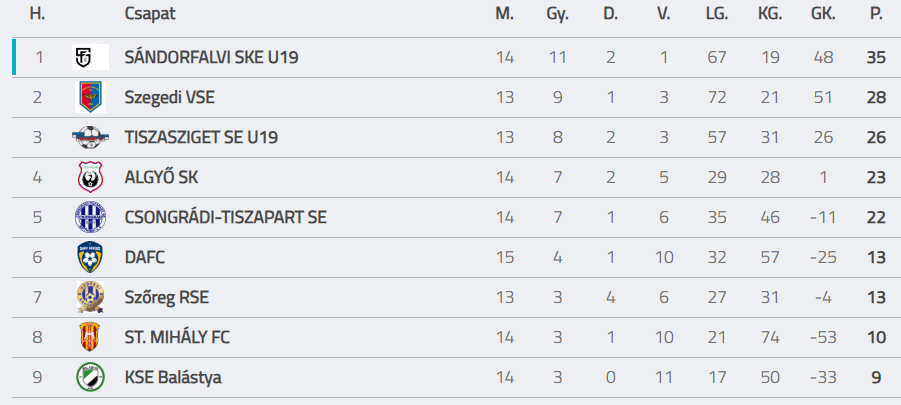
Task: Open the Szegedi VSE team page
Action: pos(169,97)
